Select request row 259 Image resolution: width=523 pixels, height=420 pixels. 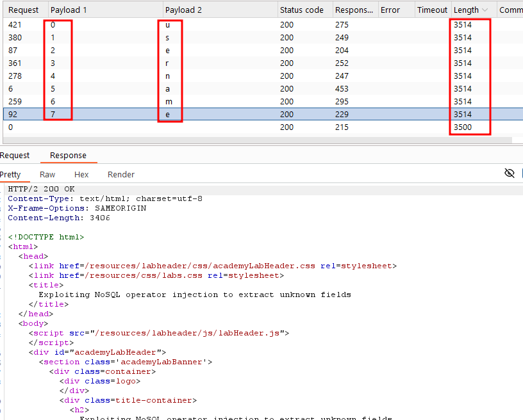[x=263, y=102]
